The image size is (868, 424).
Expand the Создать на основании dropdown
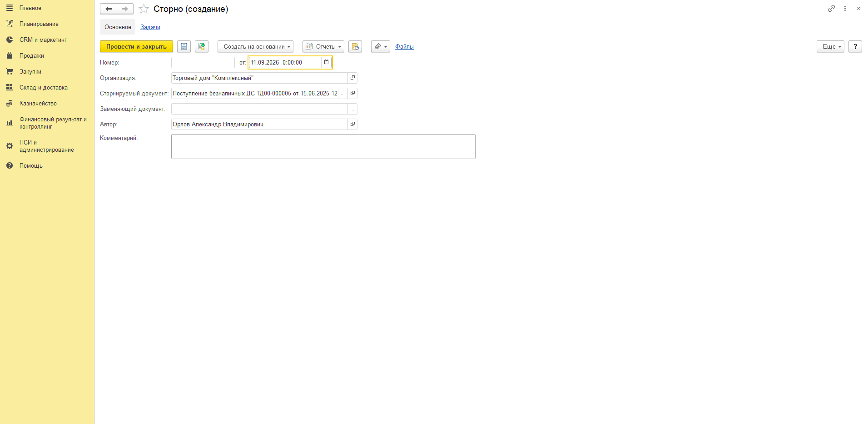255,47
